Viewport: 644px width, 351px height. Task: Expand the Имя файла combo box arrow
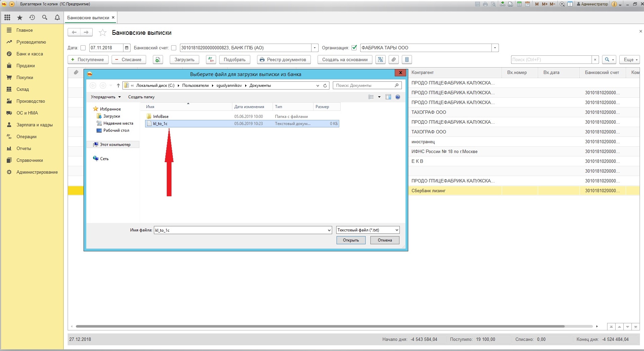tap(329, 230)
